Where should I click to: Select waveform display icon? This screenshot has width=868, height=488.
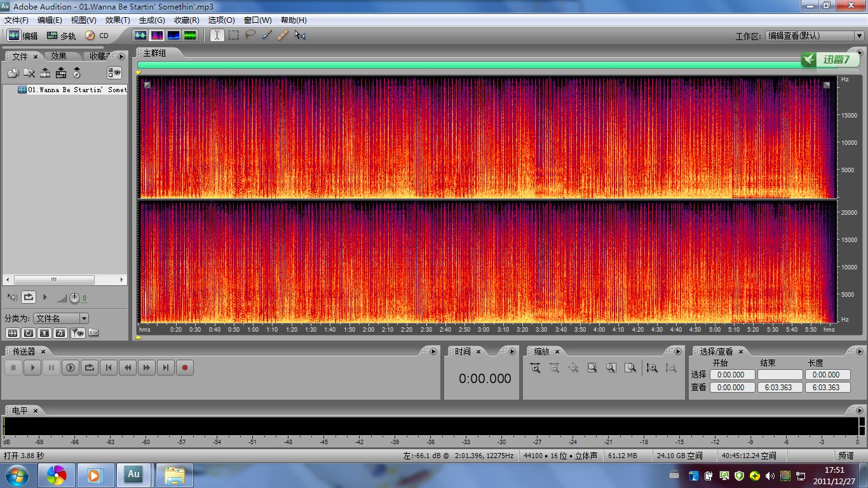tap(140, 36)
